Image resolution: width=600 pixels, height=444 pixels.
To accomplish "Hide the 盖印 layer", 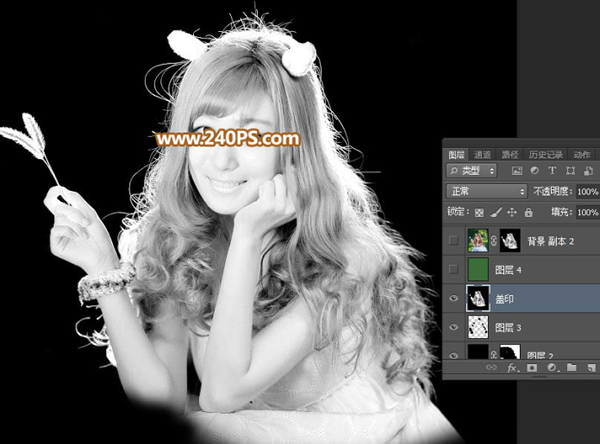I will (453, 298).
